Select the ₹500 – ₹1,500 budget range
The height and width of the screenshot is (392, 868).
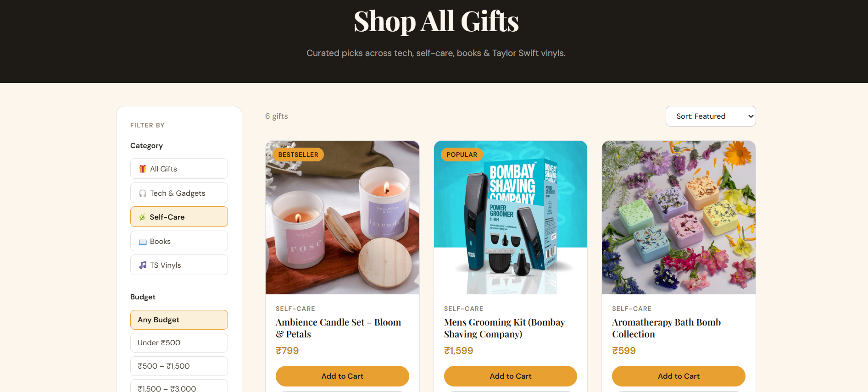pyautogui.click(x=179, y=366)
